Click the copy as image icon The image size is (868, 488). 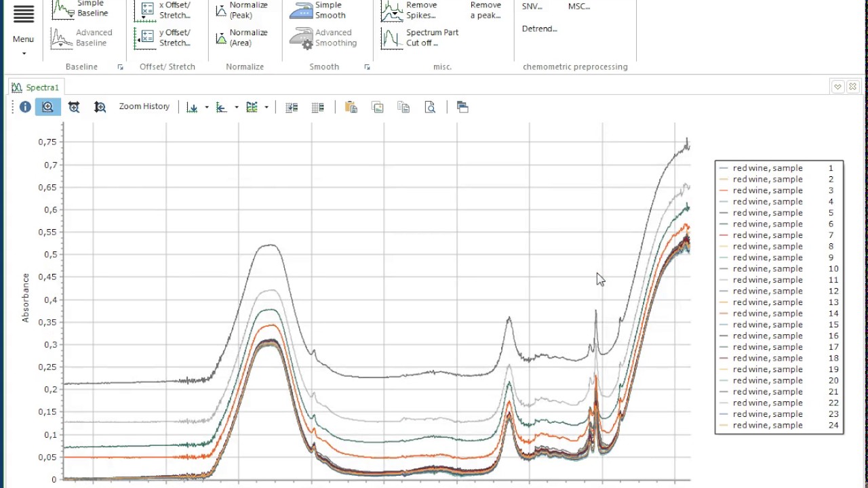coord(377,107)
